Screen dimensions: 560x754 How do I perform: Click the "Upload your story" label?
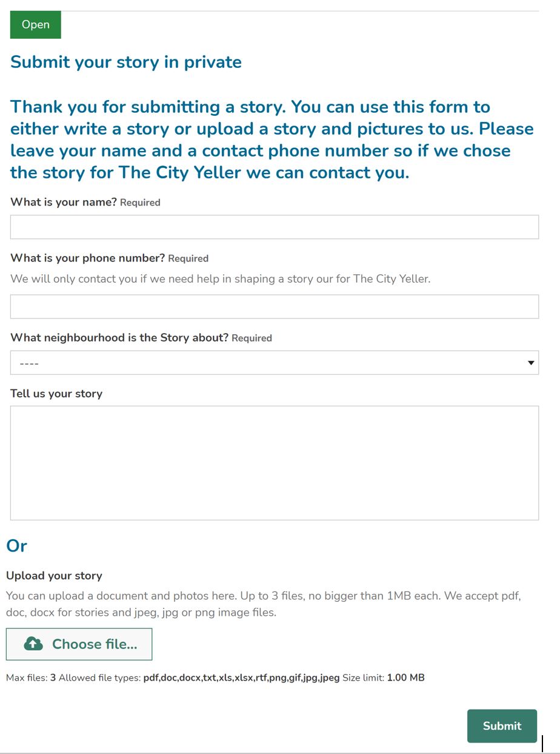[54, 576]
